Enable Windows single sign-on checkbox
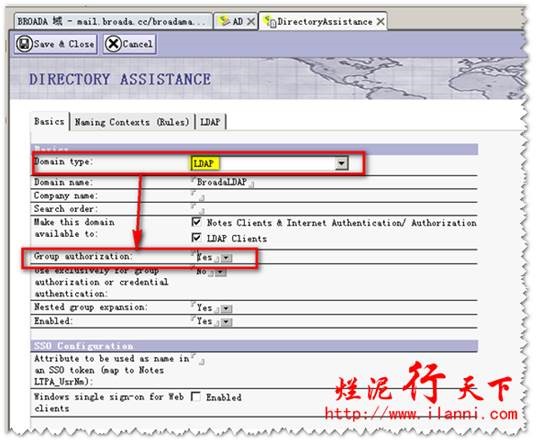 click(195, 397)
